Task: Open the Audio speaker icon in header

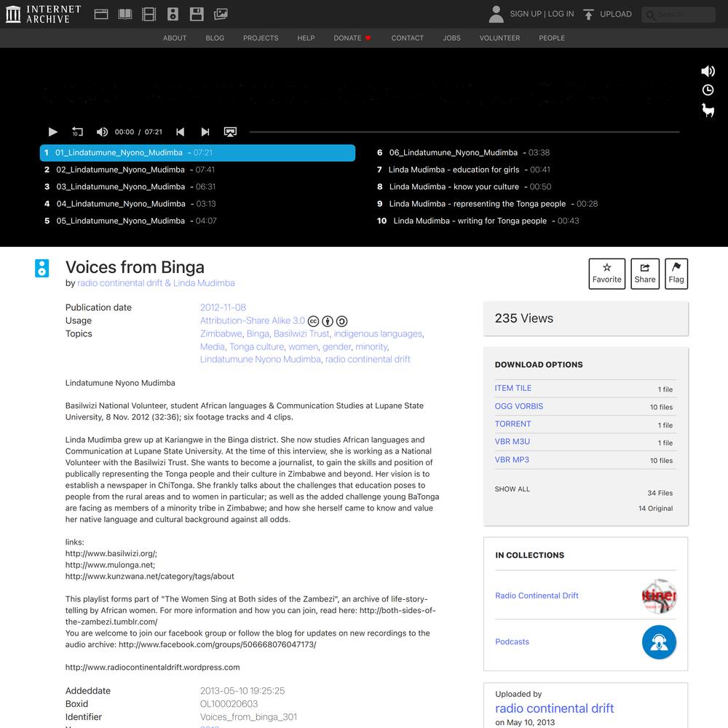Action: pyautogui.click(x=173, y=14)
